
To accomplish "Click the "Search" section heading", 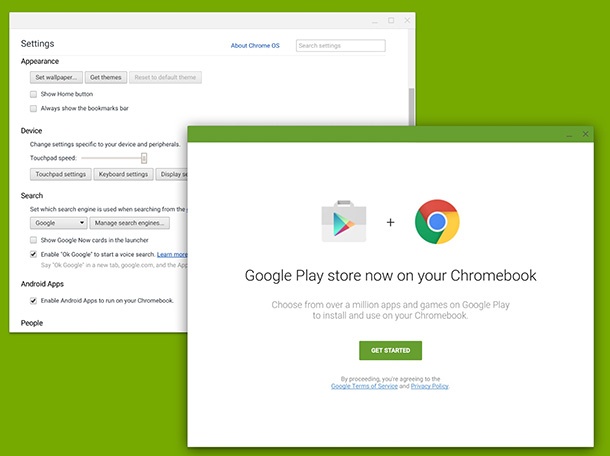I will [x=32, y=196].
